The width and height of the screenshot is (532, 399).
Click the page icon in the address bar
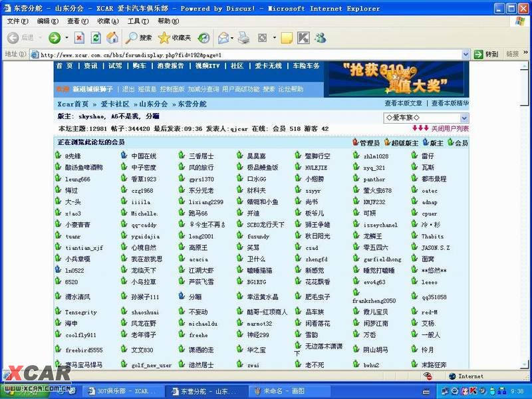click(35, 55)
